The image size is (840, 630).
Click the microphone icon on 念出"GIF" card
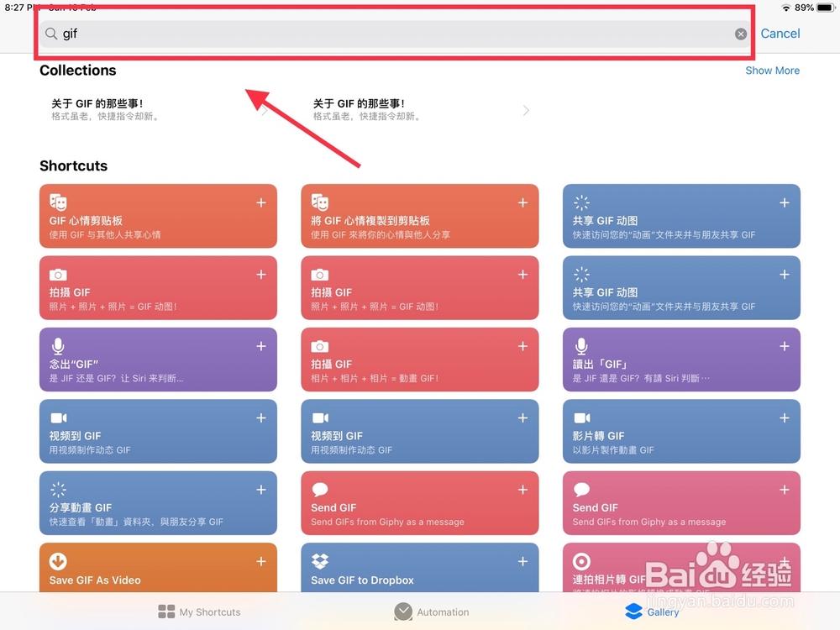click(58, 346)
